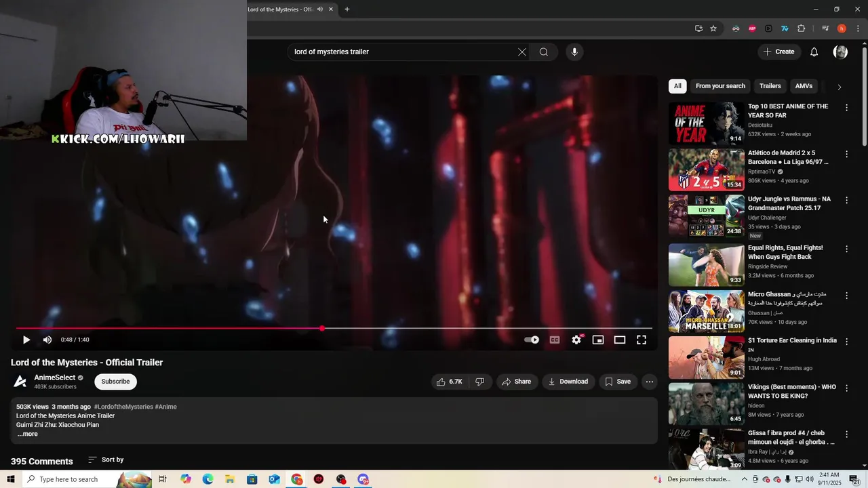Open the #LordoftheMysteries hashtag link
This screenshot has height=488, width=868.
pos(123,407)
